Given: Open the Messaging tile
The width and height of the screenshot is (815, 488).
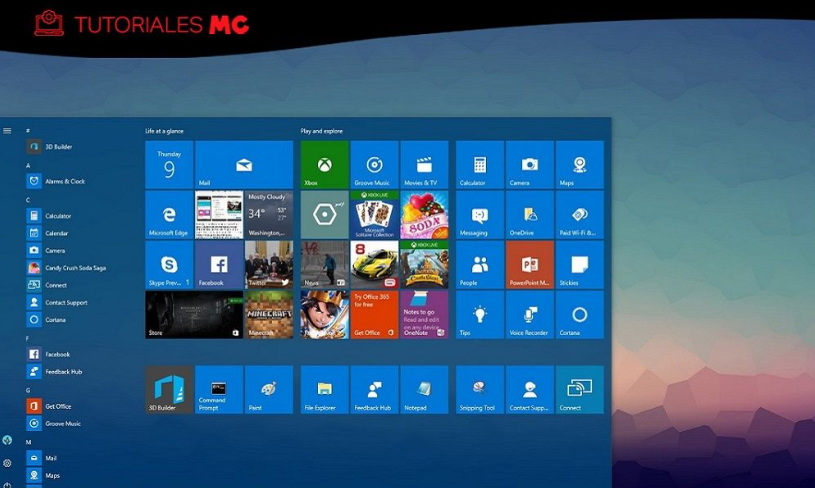Looking at the screenshot, I should click(x=480, y=215).
